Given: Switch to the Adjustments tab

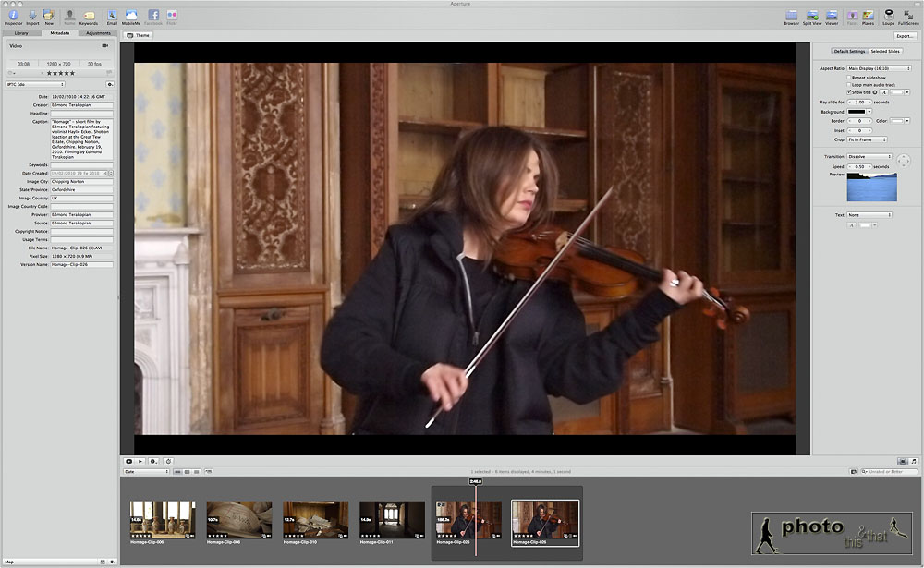Looking at the screenshot, I should coord(98,33).
